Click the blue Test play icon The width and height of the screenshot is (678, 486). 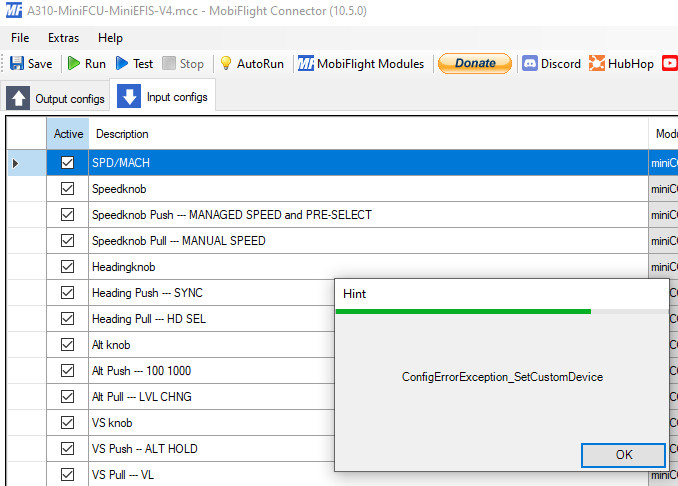tap(122, 63)
